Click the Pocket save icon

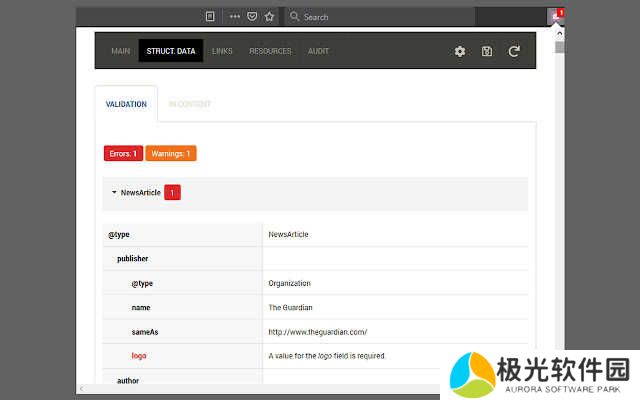tap(252, 17)
